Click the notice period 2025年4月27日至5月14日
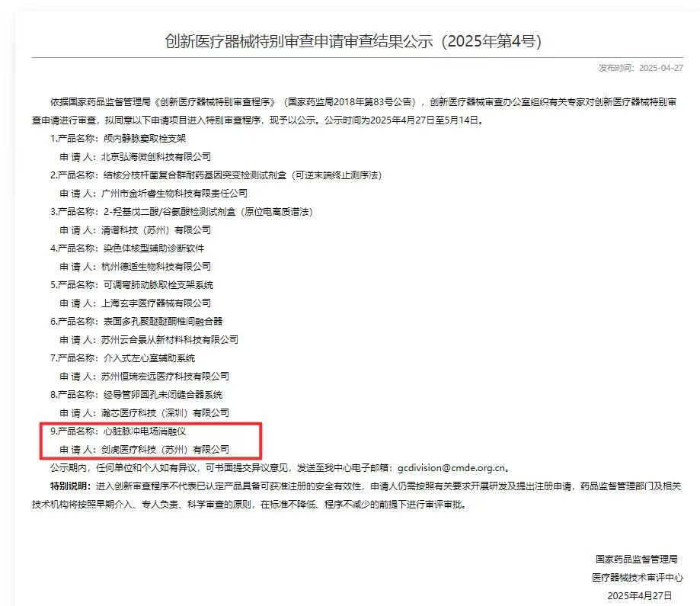 [x=424, y=120]
